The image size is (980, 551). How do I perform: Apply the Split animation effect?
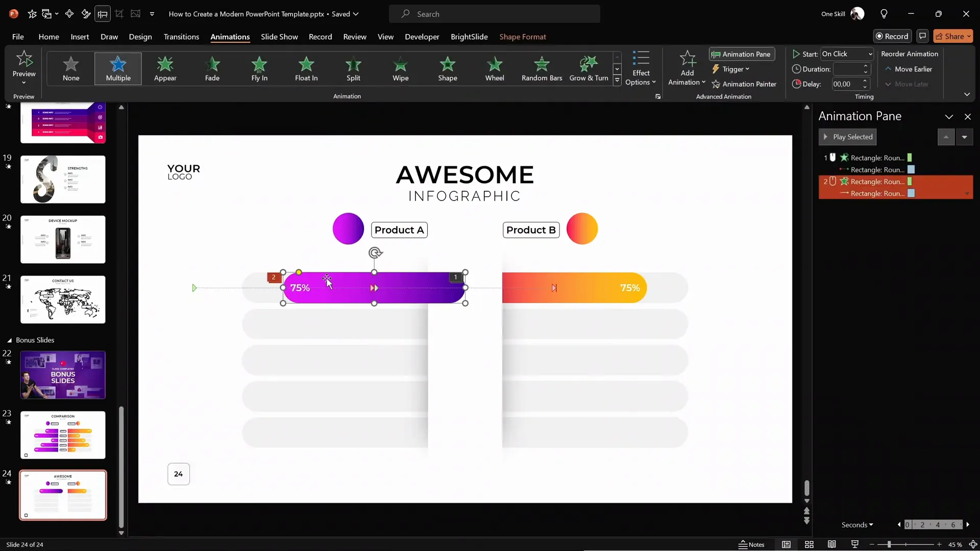(x=353, y=69)
